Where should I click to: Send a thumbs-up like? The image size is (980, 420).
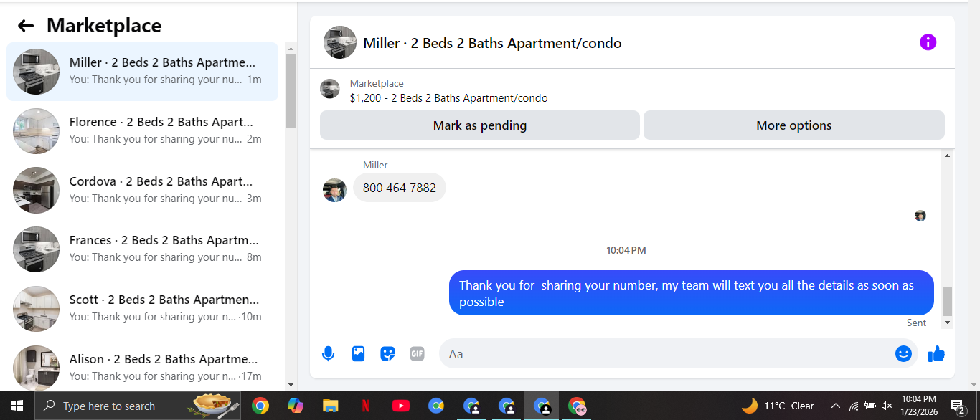[936, 353]
